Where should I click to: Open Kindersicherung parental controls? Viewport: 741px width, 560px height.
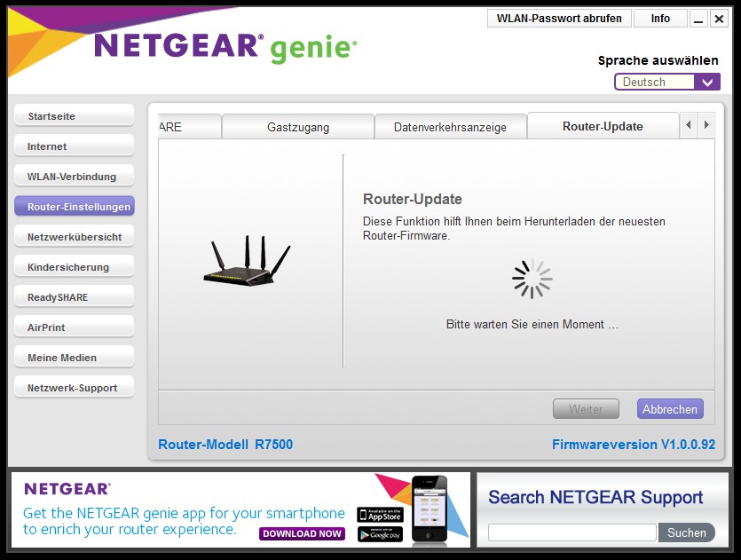(x=75, y=267)
